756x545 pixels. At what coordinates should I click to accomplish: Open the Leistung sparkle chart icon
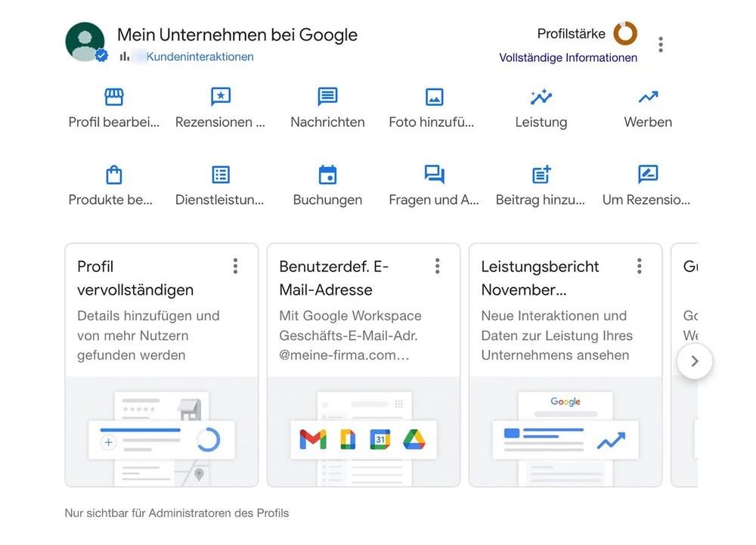coord(541,97)
